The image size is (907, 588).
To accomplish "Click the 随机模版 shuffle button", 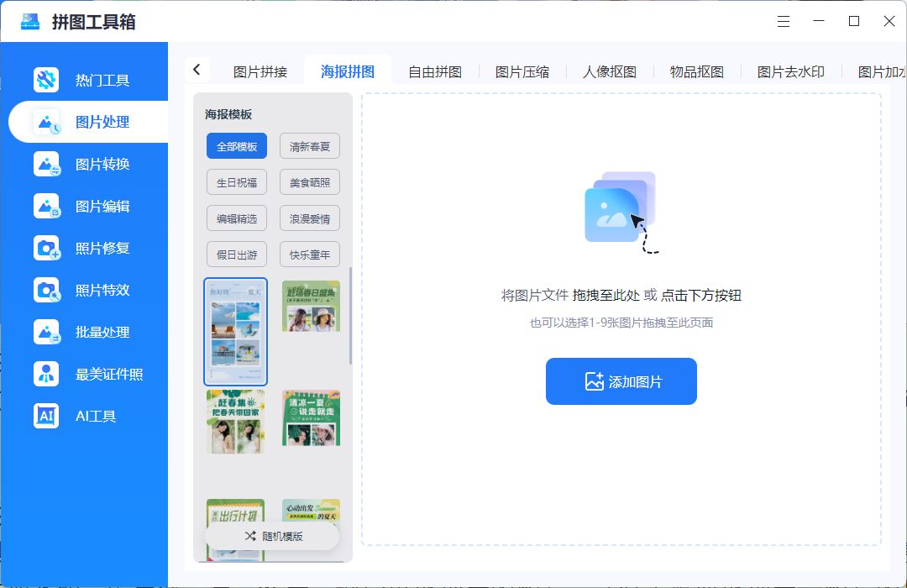I will [272, 537].
